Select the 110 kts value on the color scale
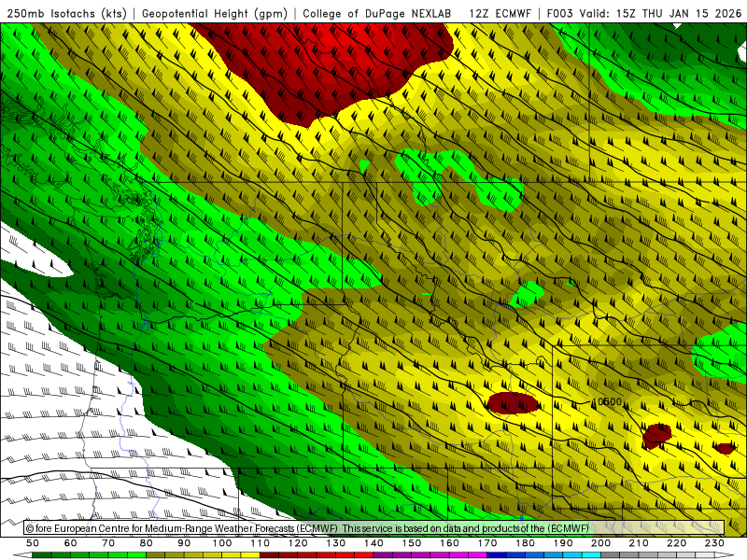This screenshot has height=560, width=747. (x=261, y=543)
